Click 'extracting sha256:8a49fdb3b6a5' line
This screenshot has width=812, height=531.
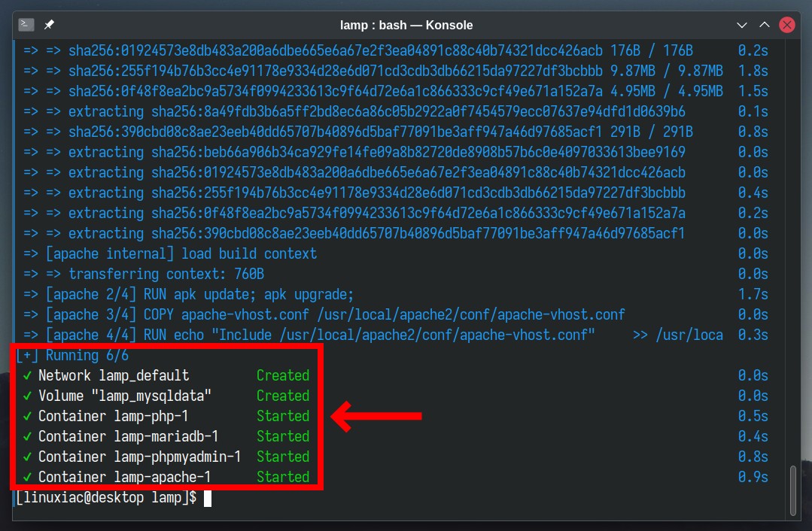[x=354, y=111]
